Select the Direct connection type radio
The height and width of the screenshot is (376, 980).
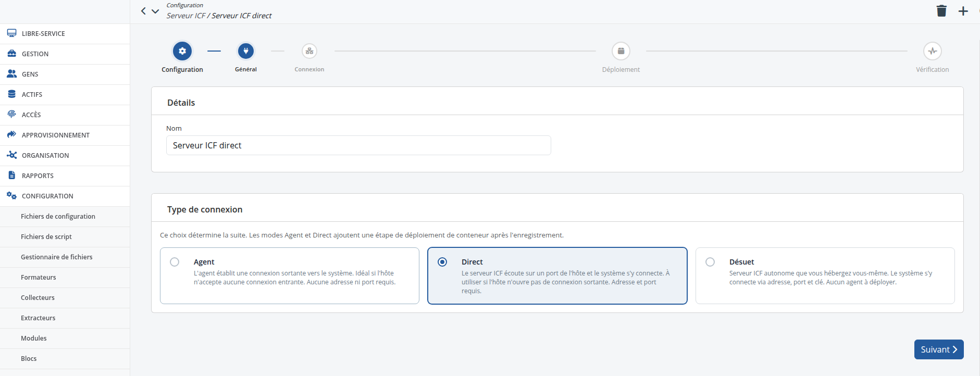442,262
